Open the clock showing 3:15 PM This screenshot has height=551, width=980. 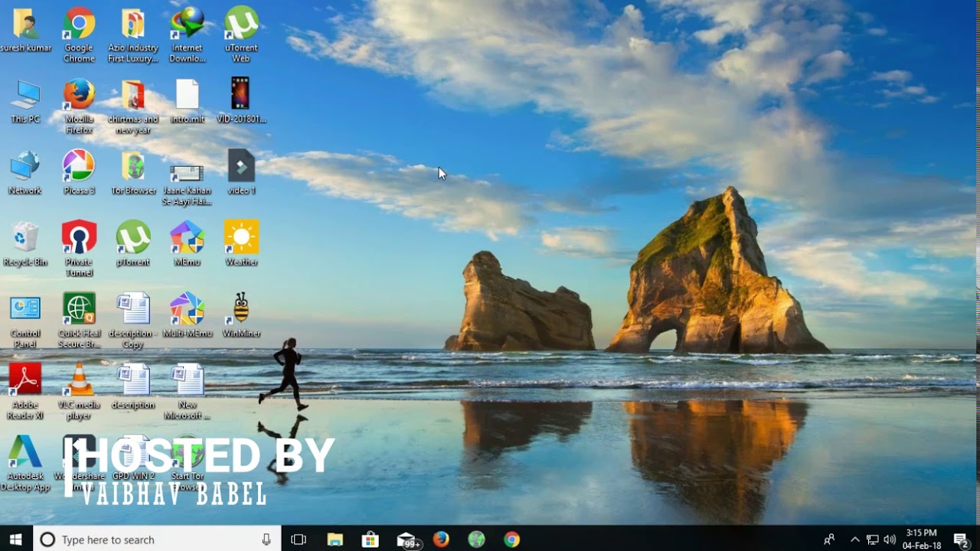tap(922, 540)
